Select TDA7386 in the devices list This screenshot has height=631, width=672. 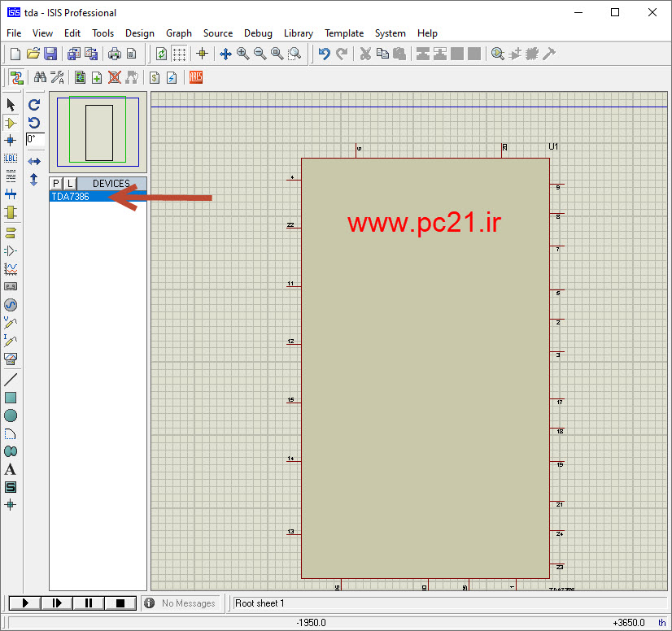coord(98,197)
